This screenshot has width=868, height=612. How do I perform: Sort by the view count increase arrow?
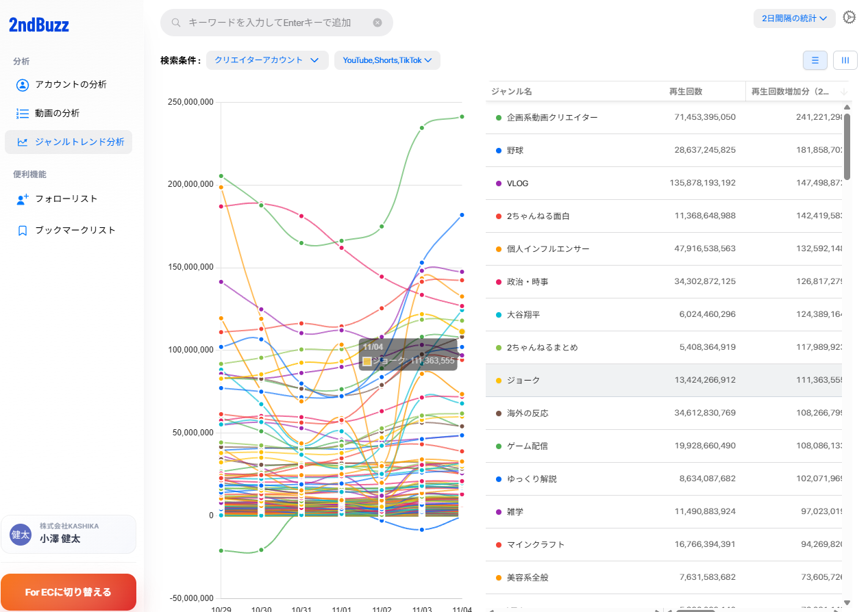click(843, 92)
